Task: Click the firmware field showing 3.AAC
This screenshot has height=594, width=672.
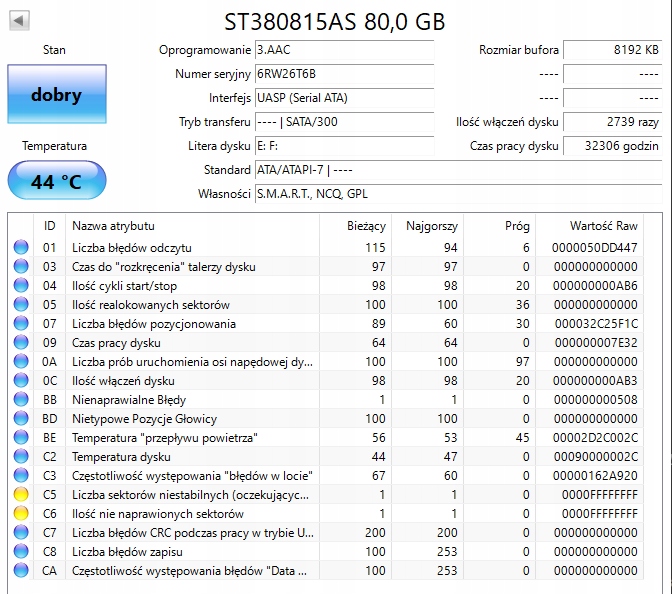Action: (x=344, y=50)
